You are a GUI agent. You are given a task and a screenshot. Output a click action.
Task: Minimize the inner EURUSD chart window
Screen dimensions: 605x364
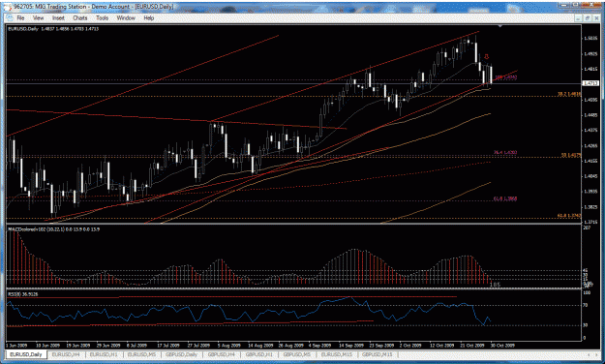(x=578, y=18)
